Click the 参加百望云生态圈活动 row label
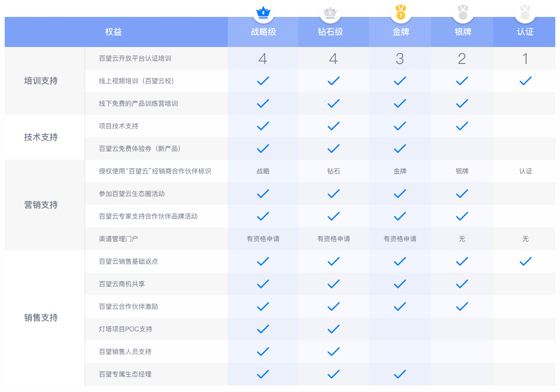 (x=132, y=194)
